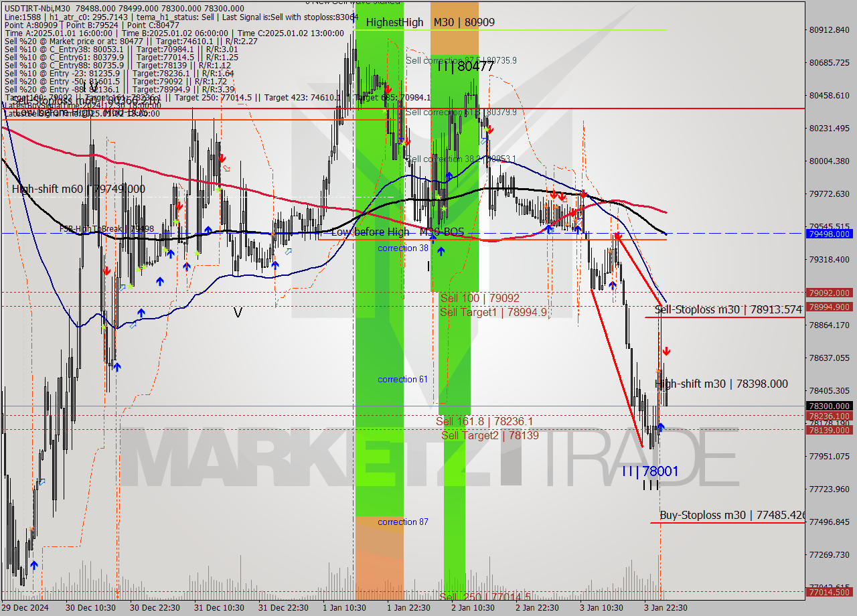Viewport: 857px width, 616px height.
Task: Click the 77496.845 price axis value
Action: point(830,522)
